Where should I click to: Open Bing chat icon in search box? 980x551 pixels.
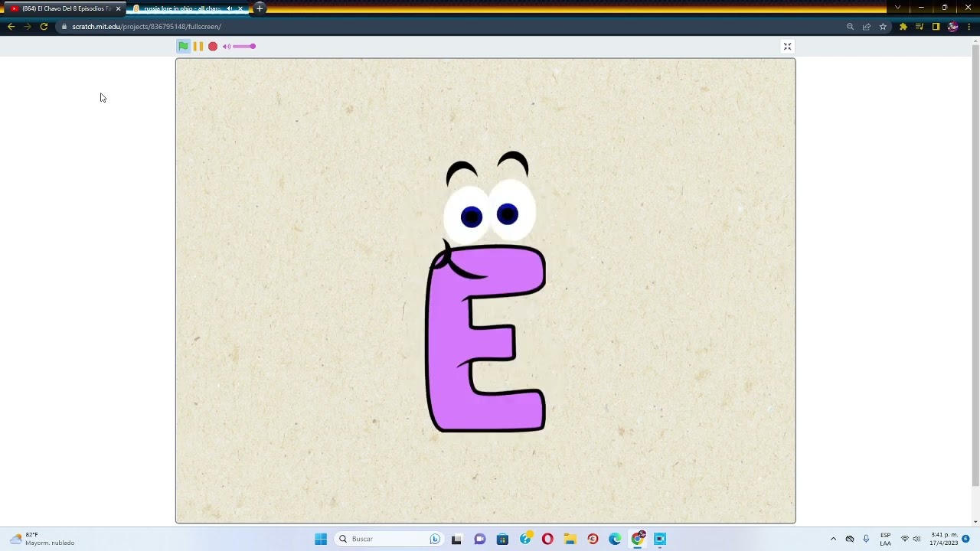[435, 539]
